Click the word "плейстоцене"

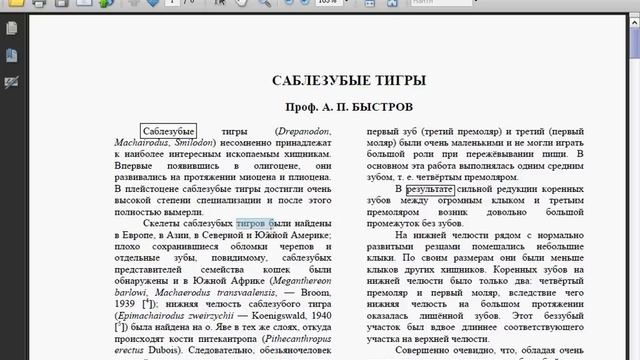pos(151,189)
